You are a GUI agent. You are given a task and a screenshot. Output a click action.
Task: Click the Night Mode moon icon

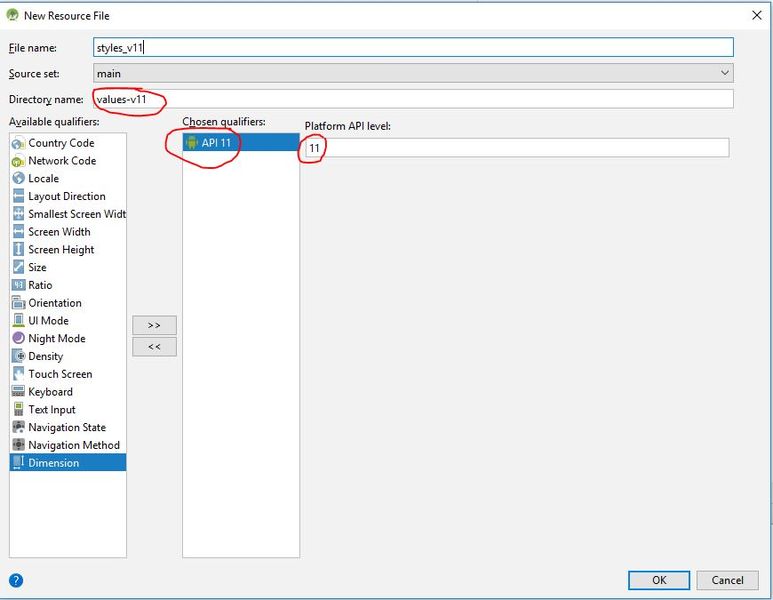pos(18,338)
